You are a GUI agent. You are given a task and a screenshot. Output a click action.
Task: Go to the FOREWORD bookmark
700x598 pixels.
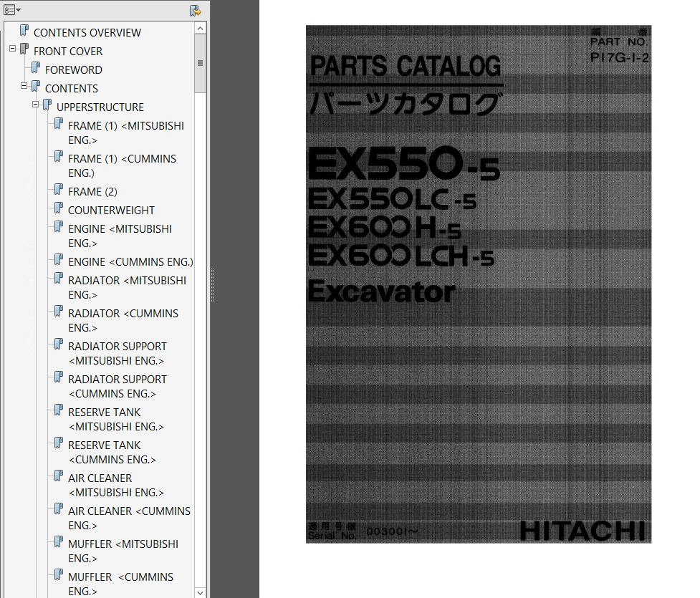74,70
